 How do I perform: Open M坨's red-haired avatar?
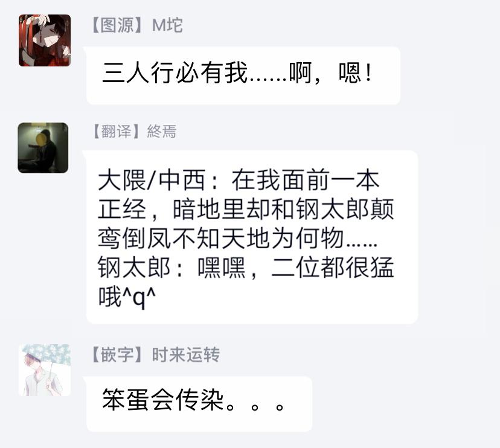[45, 40]
